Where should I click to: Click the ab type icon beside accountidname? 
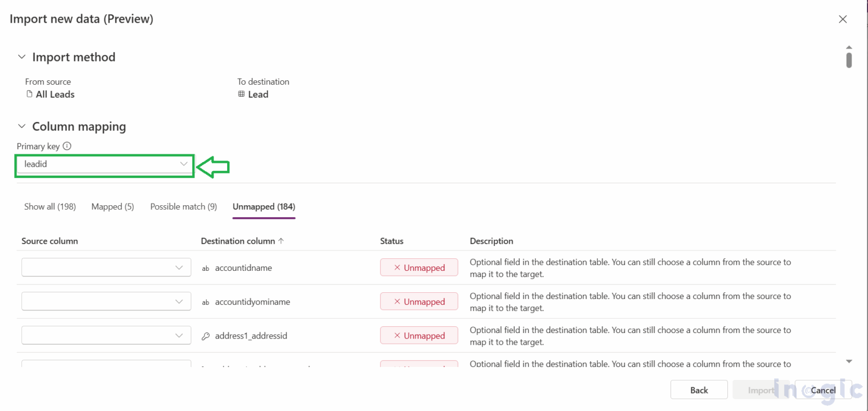205,268
